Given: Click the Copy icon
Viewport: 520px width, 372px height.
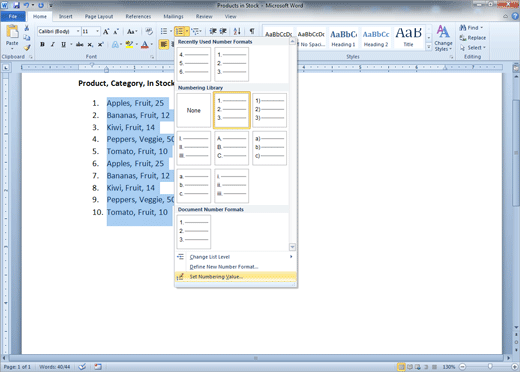Looking at the screenshot, I should coord(27,38).
